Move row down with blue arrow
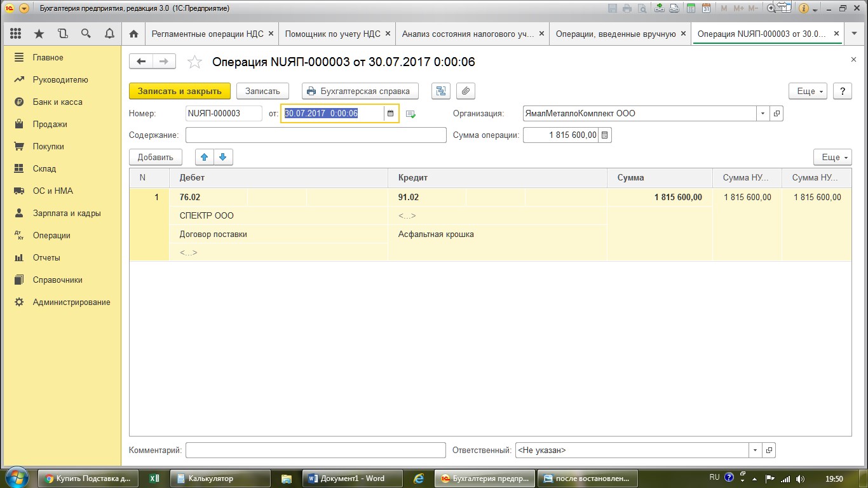Image resolution: width=868 pixels, height=488 pixels. [223, 157]
